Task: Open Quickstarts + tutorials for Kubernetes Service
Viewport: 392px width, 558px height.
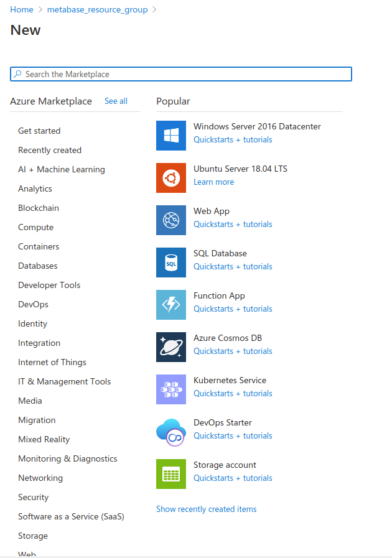Action: (x=232, y=393)
